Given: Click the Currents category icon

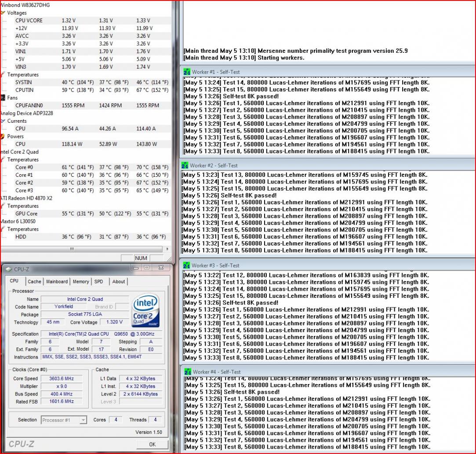Looking at the screenshot, I should [3, 121].
